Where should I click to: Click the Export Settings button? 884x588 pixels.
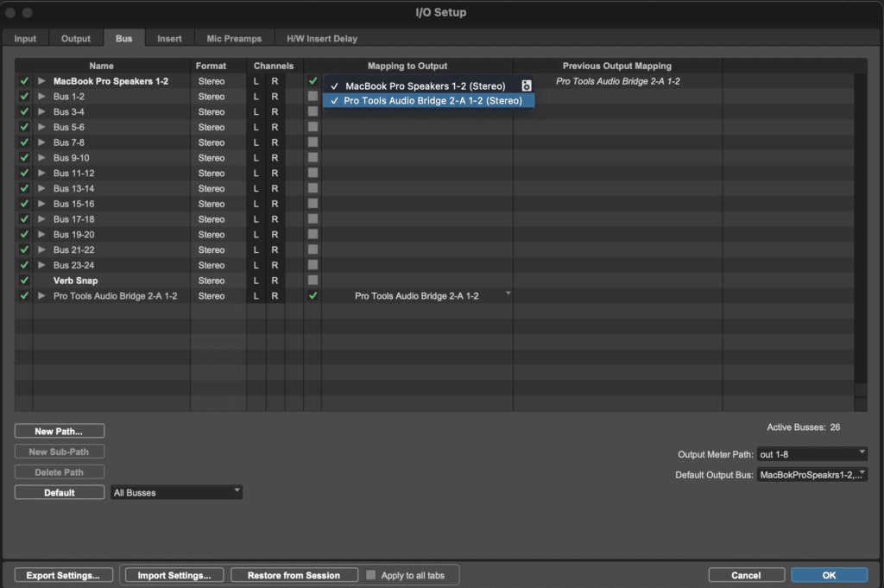(63, 575)
